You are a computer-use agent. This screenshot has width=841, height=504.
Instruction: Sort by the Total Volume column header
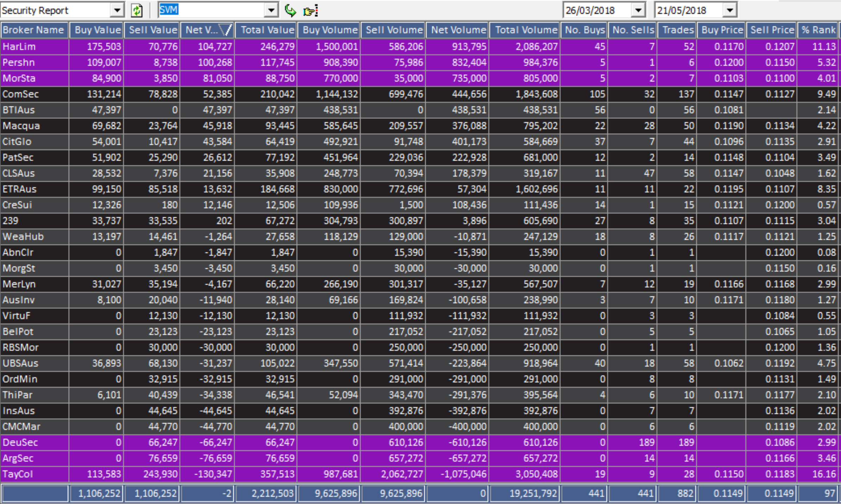(525, 30)
